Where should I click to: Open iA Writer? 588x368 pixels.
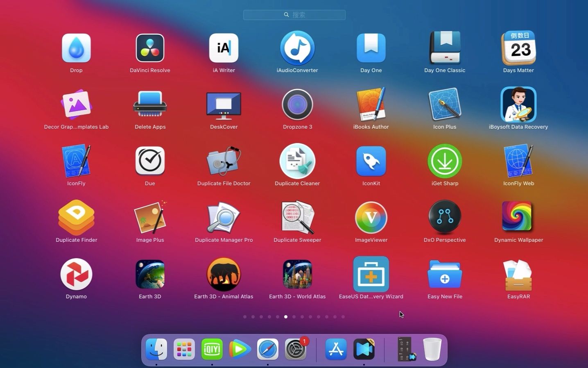coord(224,48)
